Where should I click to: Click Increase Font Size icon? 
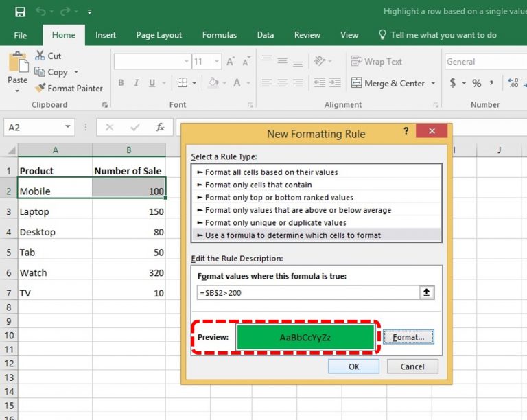231,62
